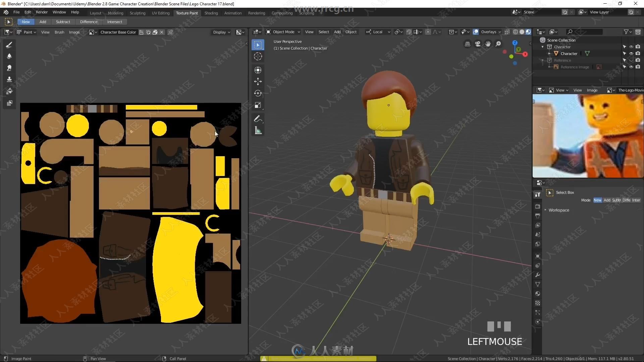Pin the Character Base Color image
Screen dimensions: 644x362
pos(170,32)
